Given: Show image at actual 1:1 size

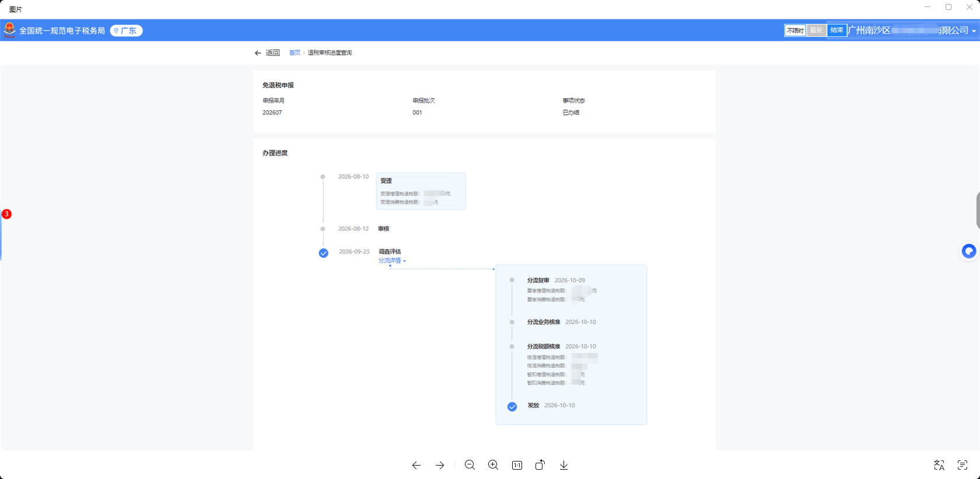Looking at the screenshot, I should pyautogui.click(x=517, y=465).
